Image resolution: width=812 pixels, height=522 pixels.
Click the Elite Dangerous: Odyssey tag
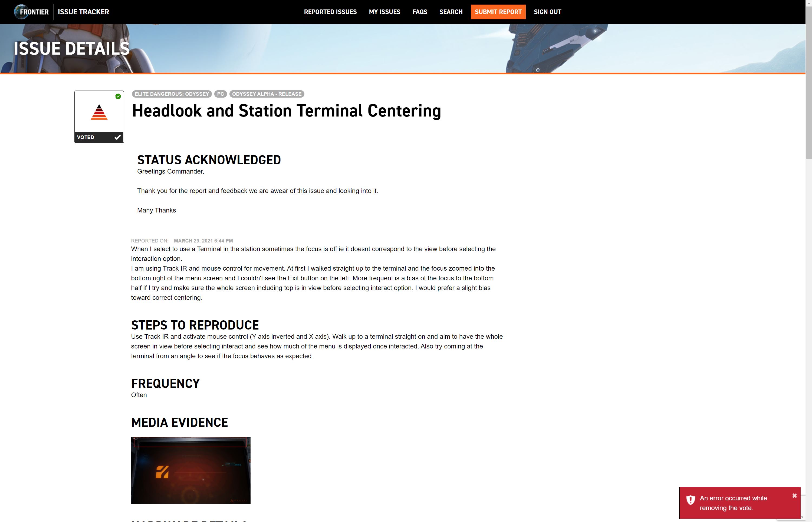pyautogui.click(x=172, y=94)
